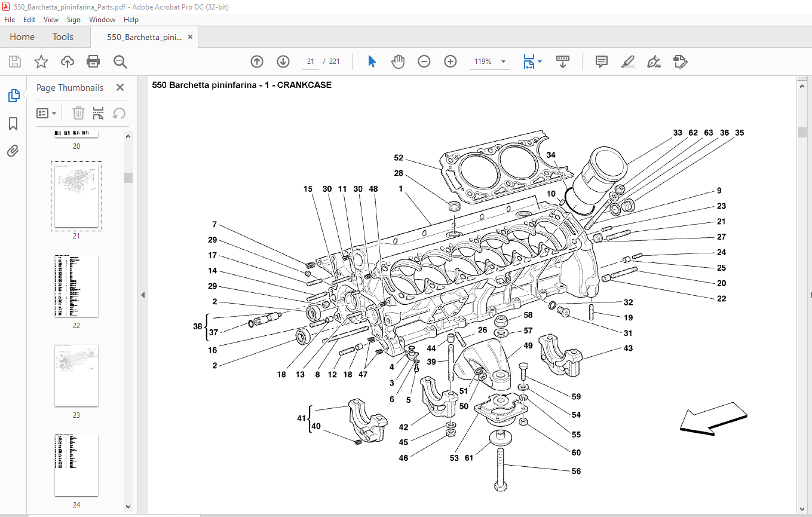Go to previous page arrow
This screenshot has height=517, width=812.
point(257,62)
